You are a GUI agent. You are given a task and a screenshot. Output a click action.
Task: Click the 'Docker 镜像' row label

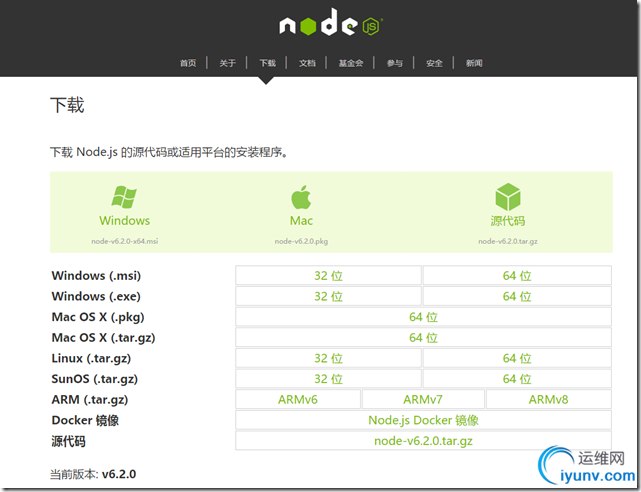click(x=85, y=420)
